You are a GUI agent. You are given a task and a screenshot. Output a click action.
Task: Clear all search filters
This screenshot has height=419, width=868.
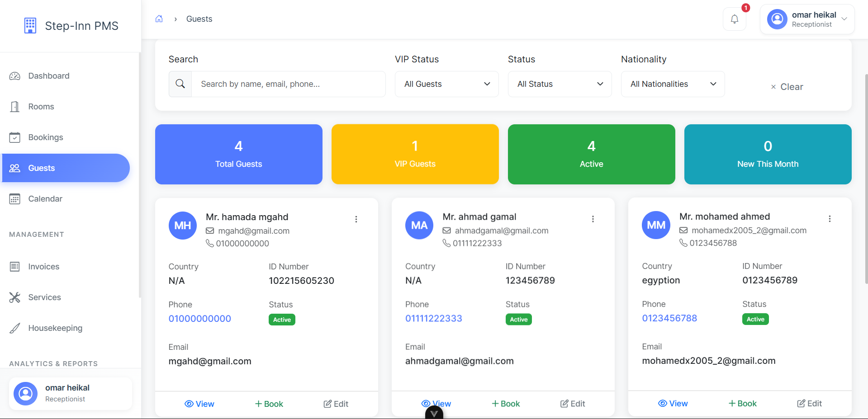787,87
